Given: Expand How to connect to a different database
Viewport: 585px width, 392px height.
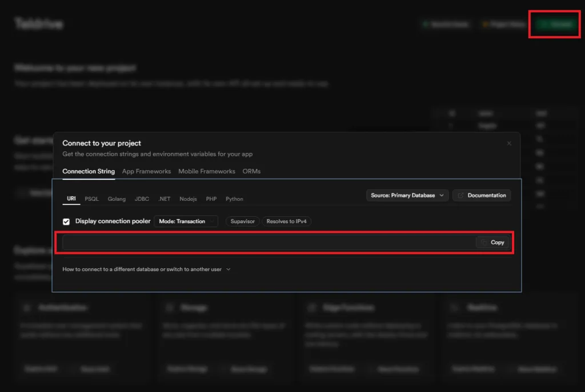Looking at the screenshot, I should tap(146, 269).
